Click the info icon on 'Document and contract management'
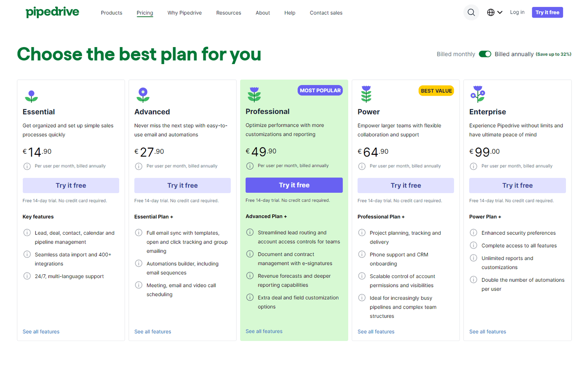The height and width of the screenshot is (366, 588). pyautogui.click(x=250, y=254)
